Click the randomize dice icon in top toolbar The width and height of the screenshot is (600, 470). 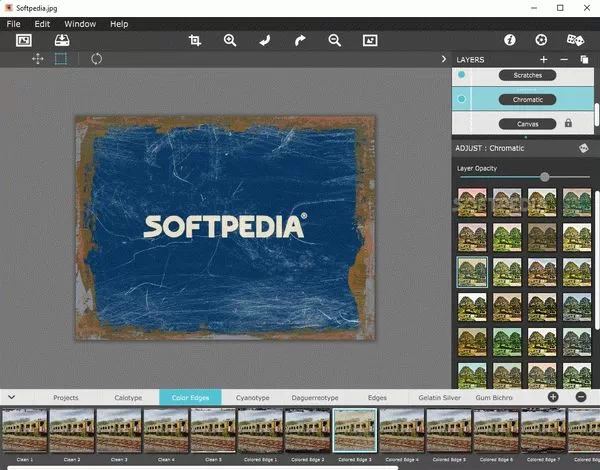click(576, 41)
